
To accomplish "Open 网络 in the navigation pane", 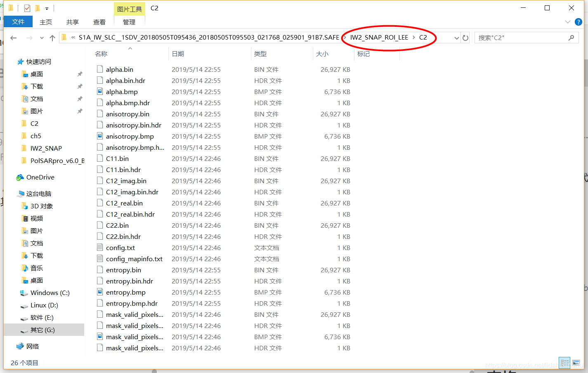I will 33,347.
